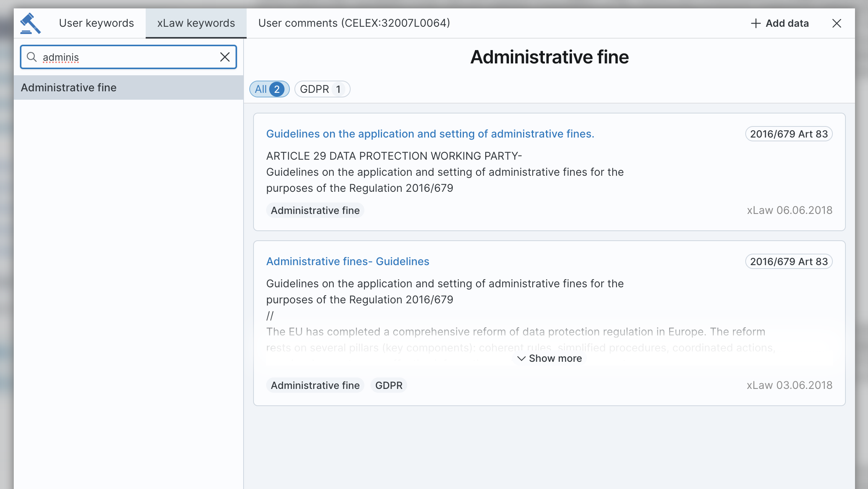Filter results by GDPR chip

(x=322, y=89)
